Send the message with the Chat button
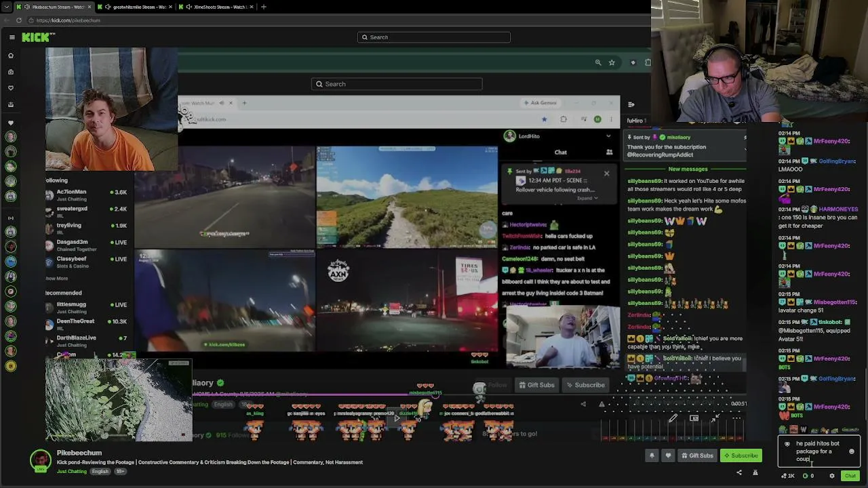This screenshot has width=868, height=488. [850, 476]
